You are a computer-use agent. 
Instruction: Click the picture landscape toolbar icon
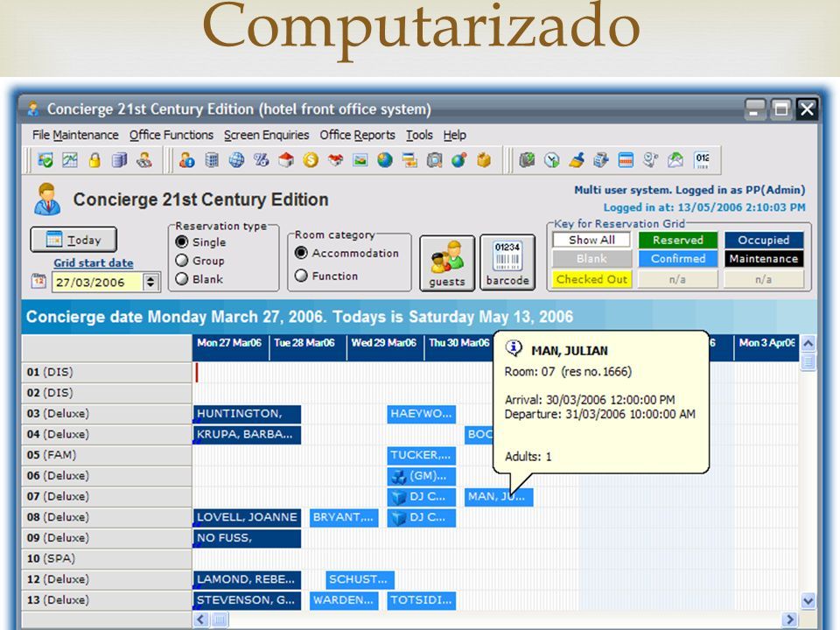click(x=360, y=159)
